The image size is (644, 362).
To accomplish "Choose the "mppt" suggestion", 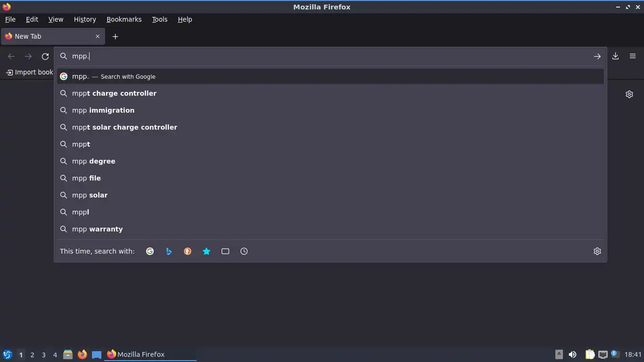I will click(330, 144).
